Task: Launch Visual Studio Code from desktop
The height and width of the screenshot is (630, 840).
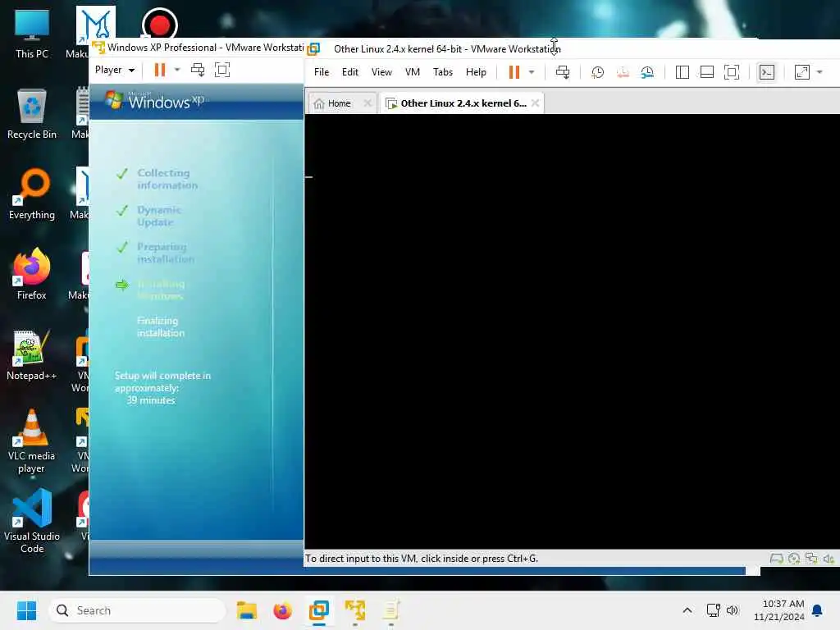Action: [x=32, y=522]
